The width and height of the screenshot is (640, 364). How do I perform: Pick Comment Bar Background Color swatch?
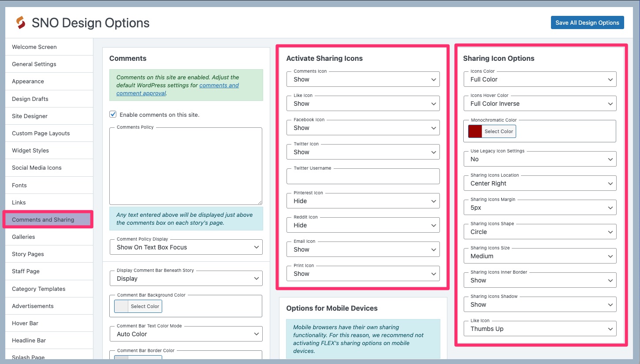[121, 306]
